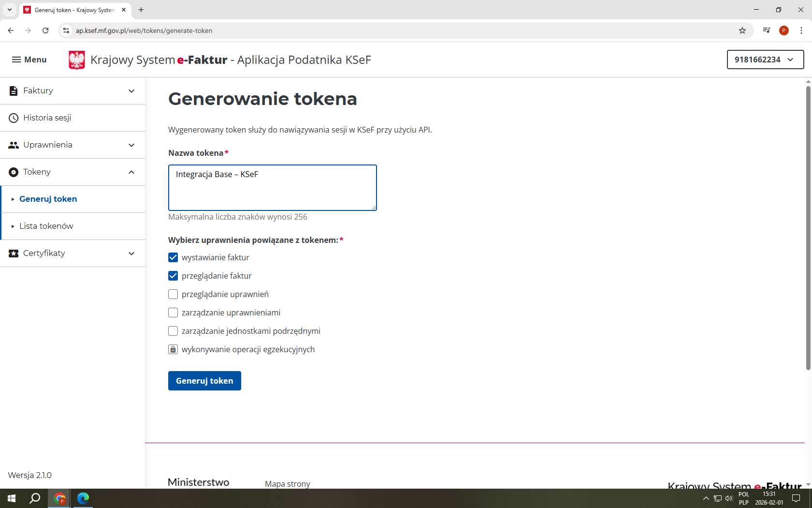Open Microsoft Edge from the taskbar

(83, 498)
